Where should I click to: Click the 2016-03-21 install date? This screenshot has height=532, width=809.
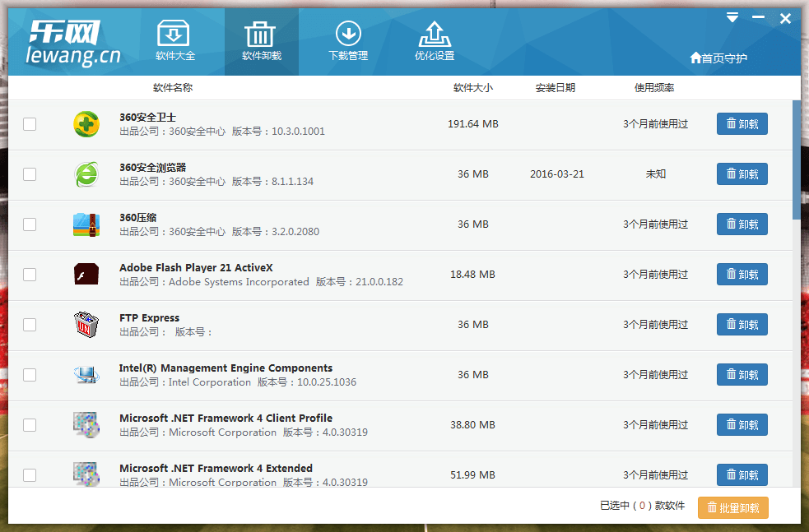point(556,174)
